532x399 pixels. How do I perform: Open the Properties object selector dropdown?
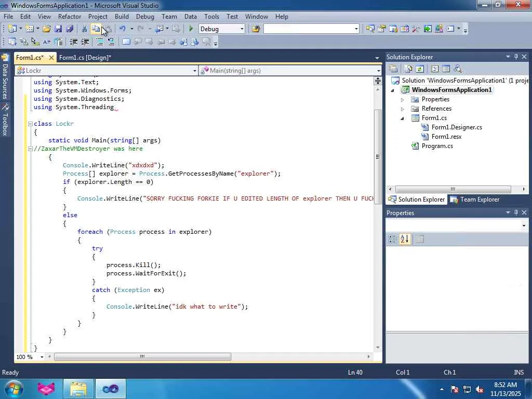[x=524, y=225]
